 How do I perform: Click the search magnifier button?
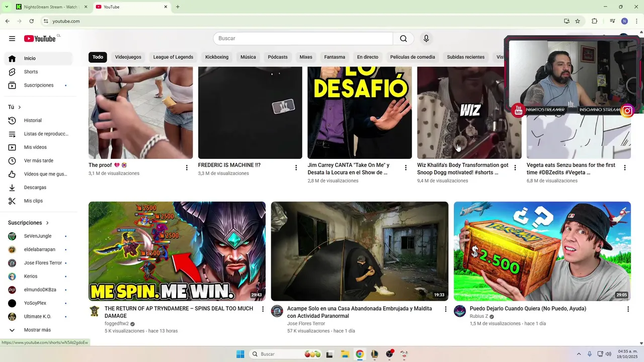(404, 39)
